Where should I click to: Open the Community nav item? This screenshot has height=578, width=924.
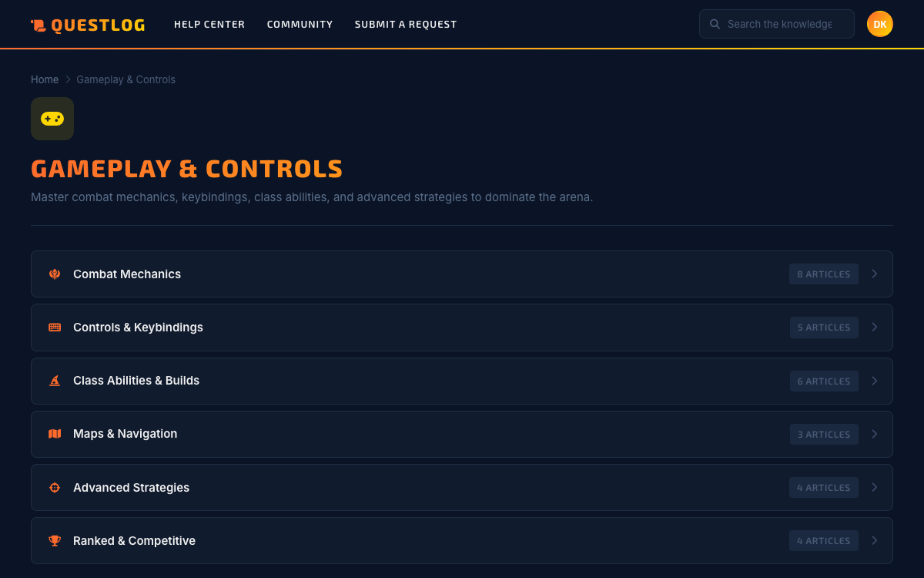coord(300,25)
